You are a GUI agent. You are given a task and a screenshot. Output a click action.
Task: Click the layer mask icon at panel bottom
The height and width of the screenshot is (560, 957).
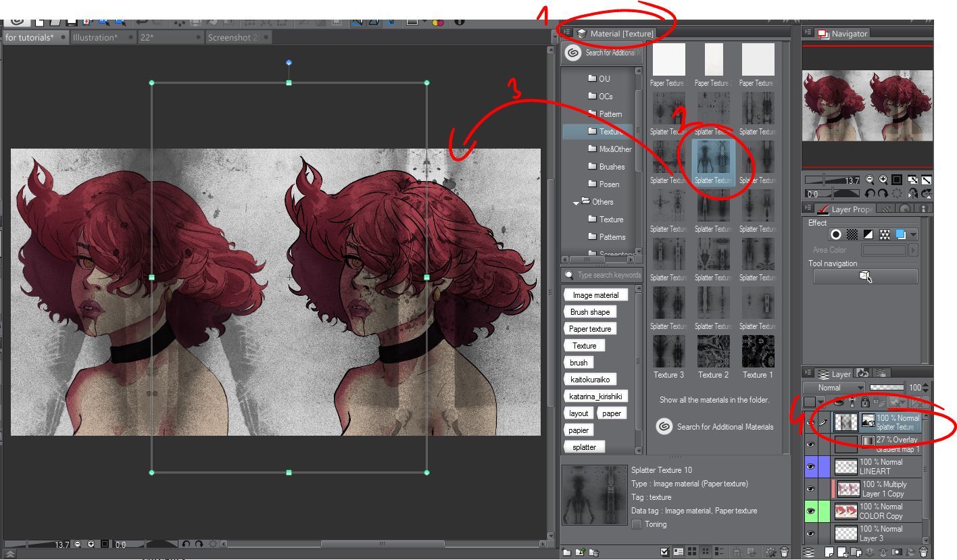coord(897,551)
